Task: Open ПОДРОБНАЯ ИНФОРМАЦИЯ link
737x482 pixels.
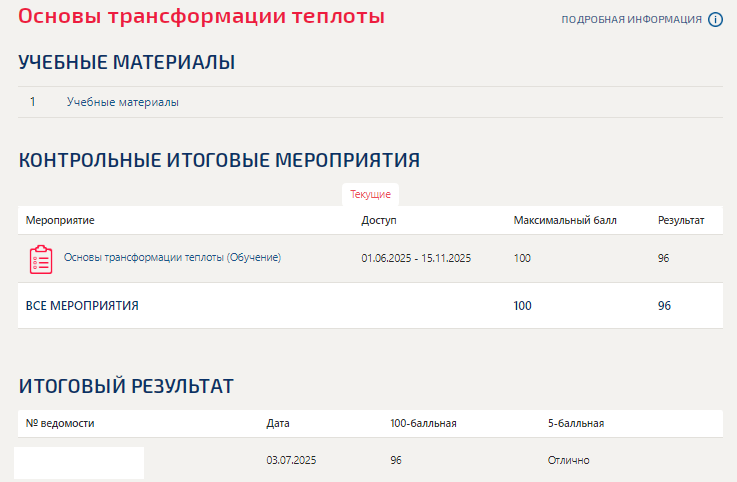Action: pyautogui.click(x=631, y=20)
